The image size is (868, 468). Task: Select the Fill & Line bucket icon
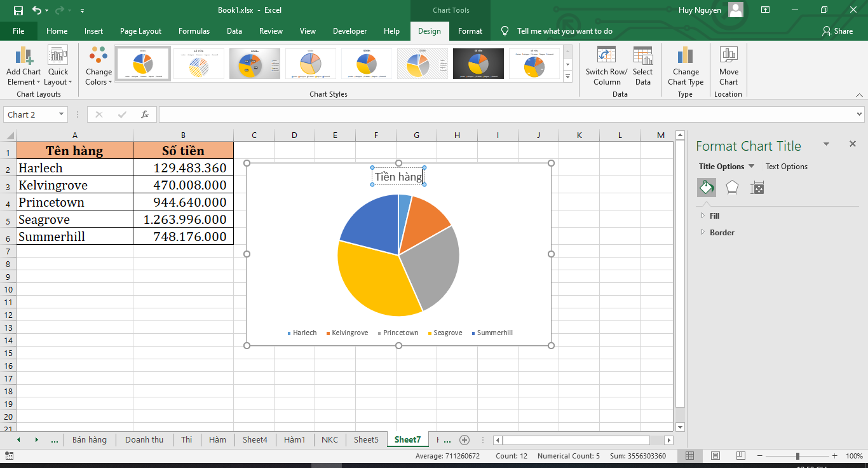point(707,188)
